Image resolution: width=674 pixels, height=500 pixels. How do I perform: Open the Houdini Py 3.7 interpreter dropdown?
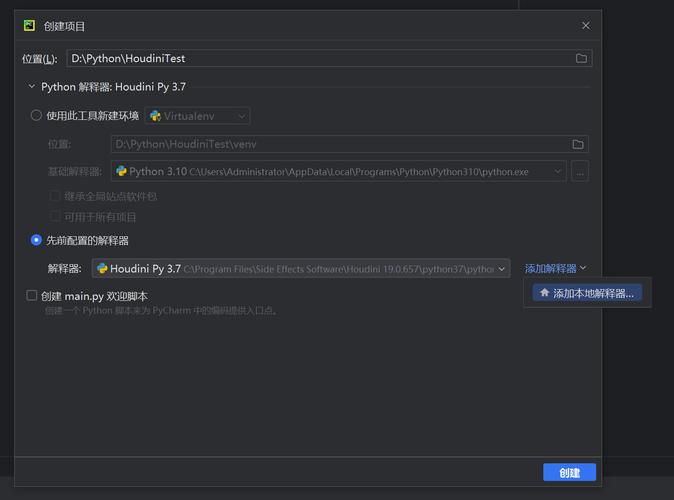tap(301, 269)
